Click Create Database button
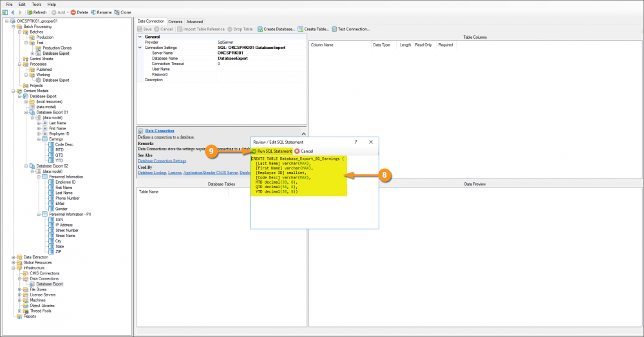The width and height of the screenshot is (644, 337). pos(276,29)
